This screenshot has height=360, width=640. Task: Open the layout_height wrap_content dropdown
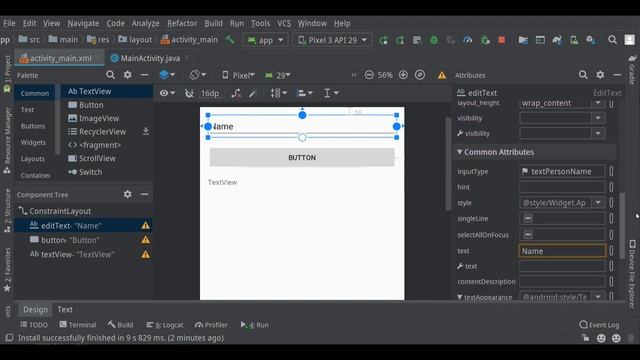[598, 103]
